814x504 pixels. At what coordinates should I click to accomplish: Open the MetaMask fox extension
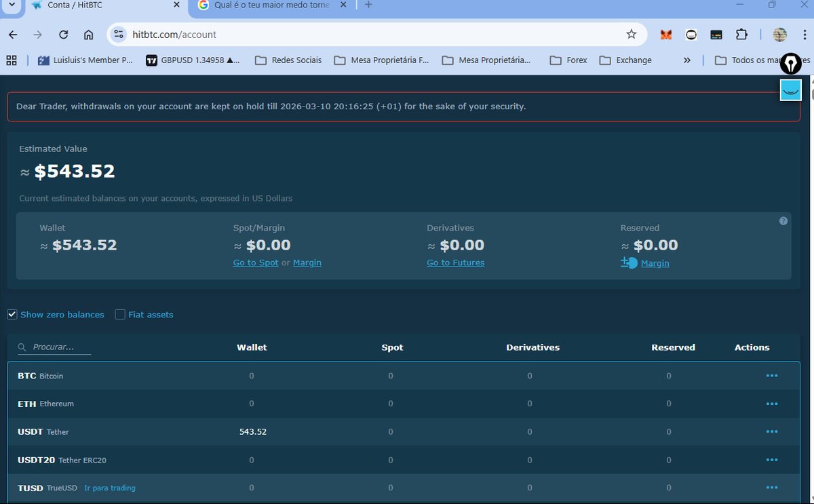pyautogui.click(x=666, y=35)
